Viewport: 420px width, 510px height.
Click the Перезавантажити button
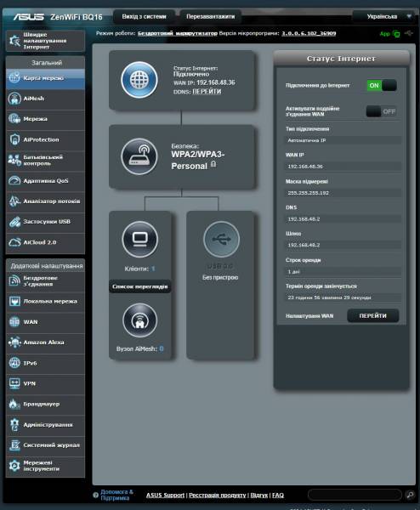click(x=211, y=17)
